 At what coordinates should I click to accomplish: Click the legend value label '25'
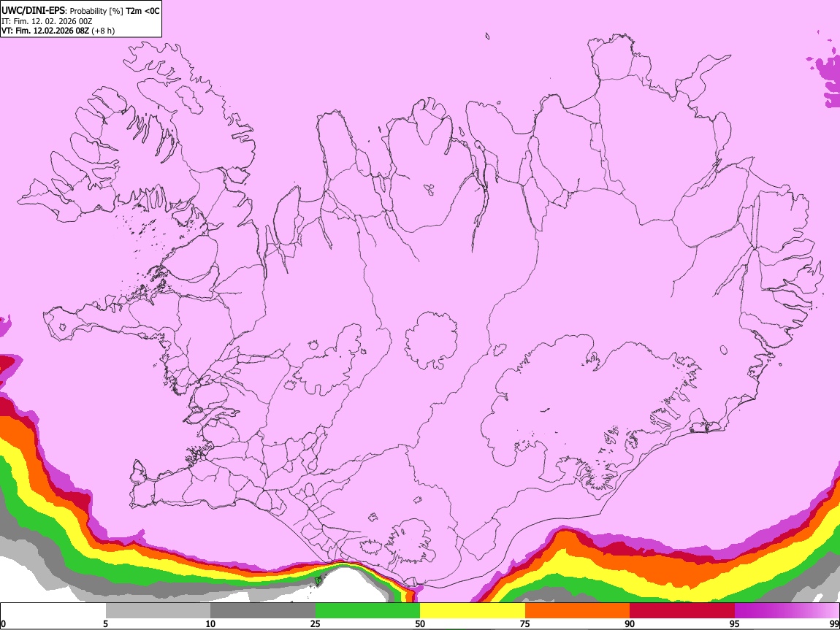point(316,623)
